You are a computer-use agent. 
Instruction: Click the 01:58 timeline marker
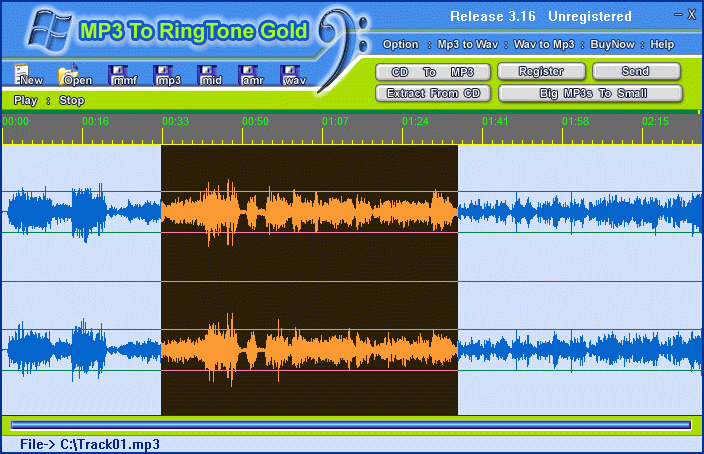576,121
